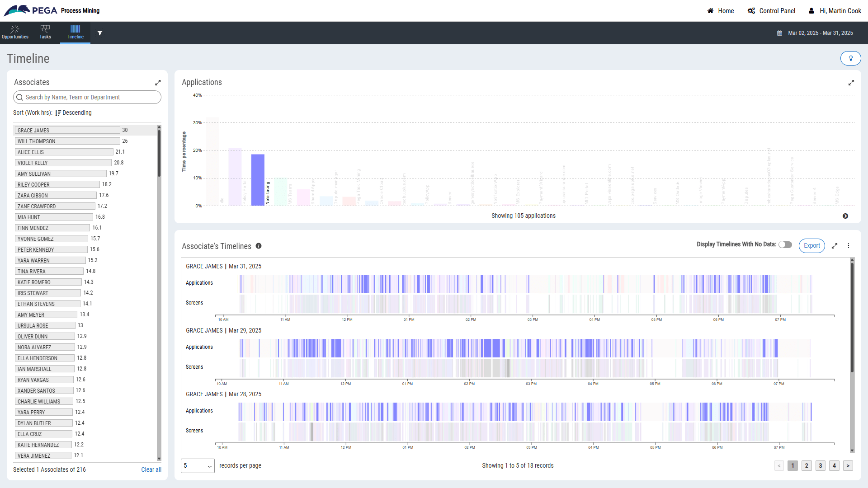Image resolution: width=868 pixels, height=488 pixels.
Task: Open the Control Panel gears icon
Action: [x=751, y=11]
